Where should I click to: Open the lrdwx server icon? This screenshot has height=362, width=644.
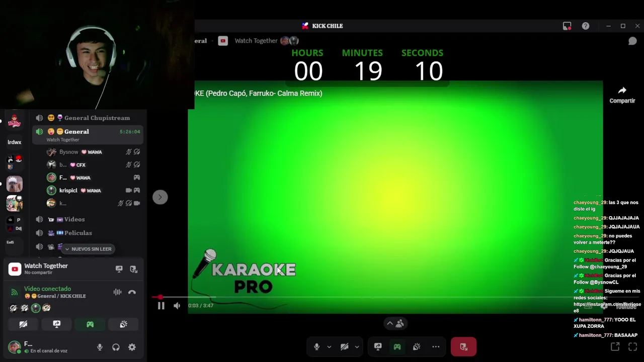tap(14, 142)
